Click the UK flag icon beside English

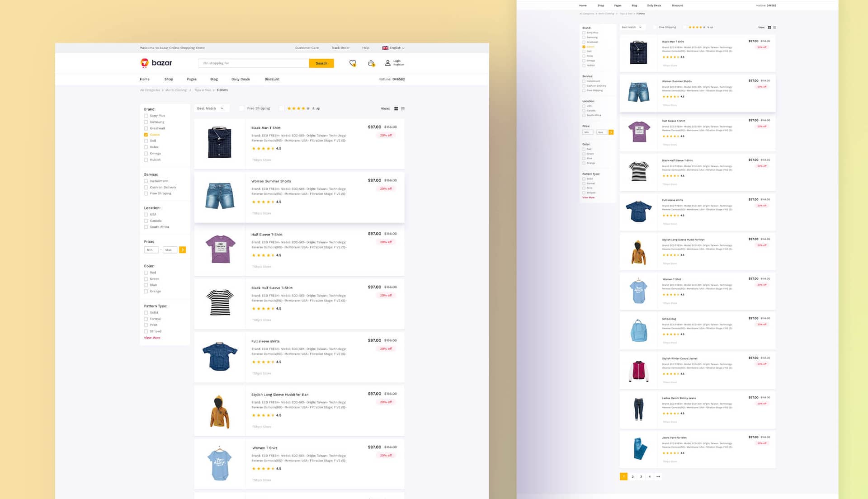pos(385,48)
